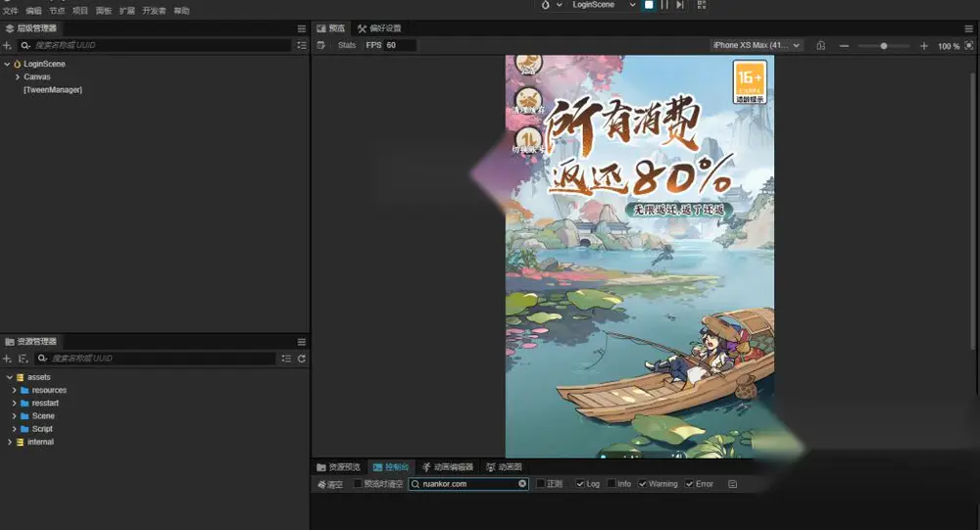Click the FPS value field showing 60

tap(400, 46)
